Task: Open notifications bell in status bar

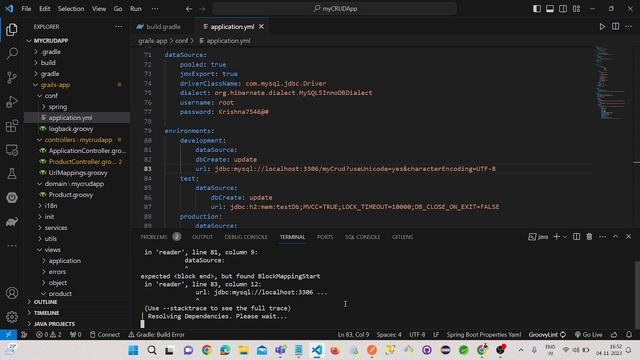Action: 629,334
